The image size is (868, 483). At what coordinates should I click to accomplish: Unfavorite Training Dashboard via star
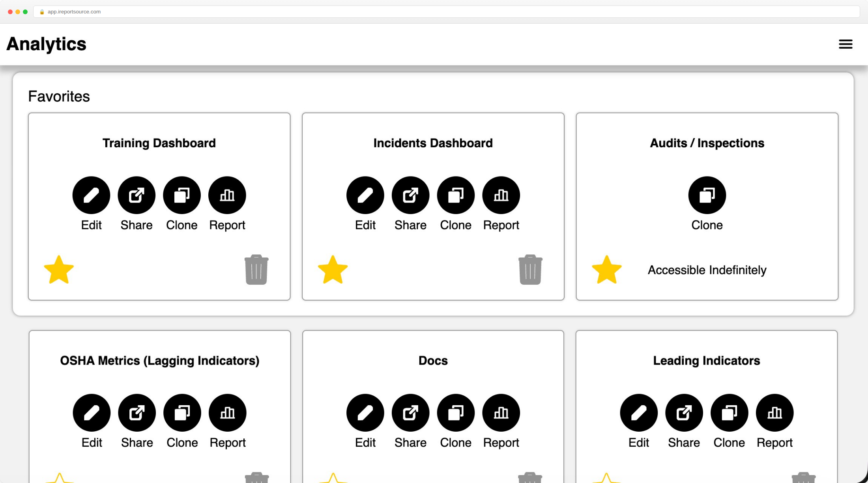coord(59,270)
